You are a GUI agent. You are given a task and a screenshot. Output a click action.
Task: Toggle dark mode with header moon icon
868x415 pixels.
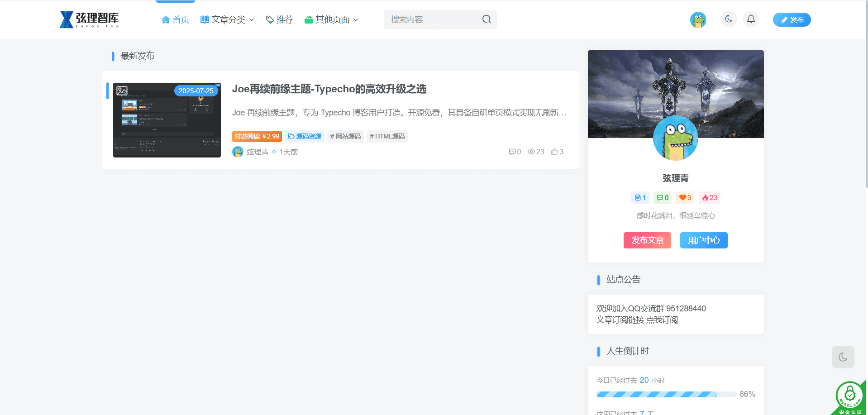coord(729,19)
